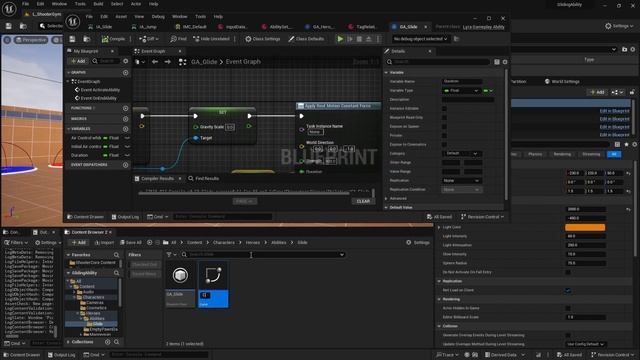Toggle Hide Unrelated nodes
The width and height of the screenshot is (640, 360).
coord(211,39)
